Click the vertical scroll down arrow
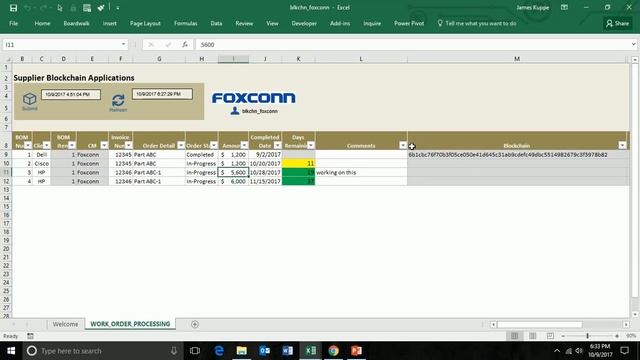 pos(635,314)
